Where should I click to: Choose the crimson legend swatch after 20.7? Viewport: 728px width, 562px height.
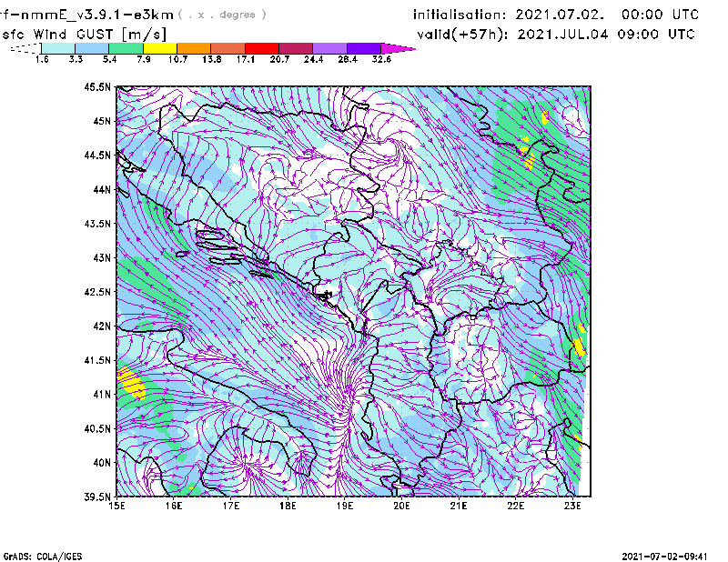click(x=296, y=48)
